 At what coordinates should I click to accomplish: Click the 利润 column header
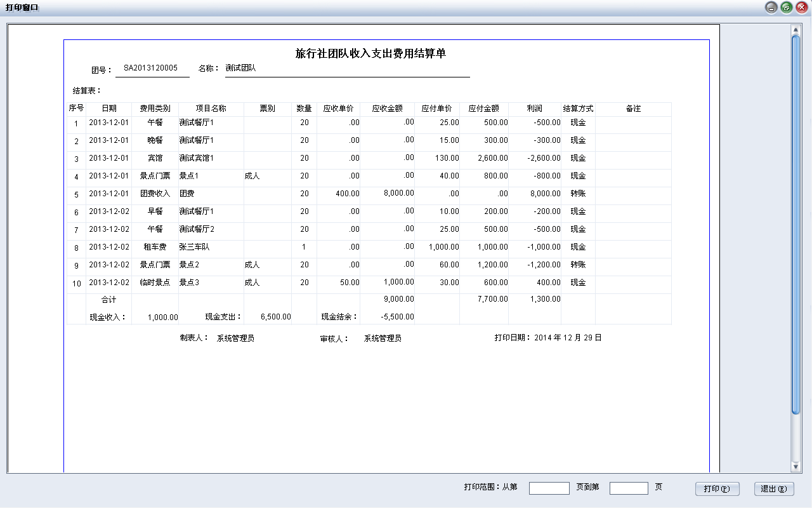pos(535,109)
